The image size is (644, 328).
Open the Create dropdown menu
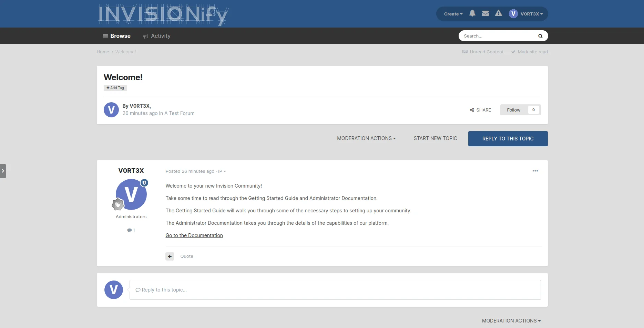(x=453, y=14)
